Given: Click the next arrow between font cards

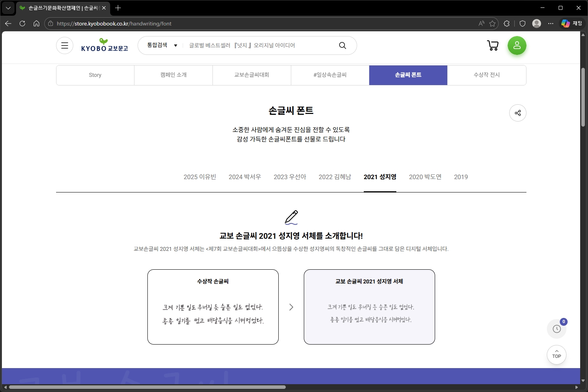Looking at the screenshot, I should [x=291, y=307].
